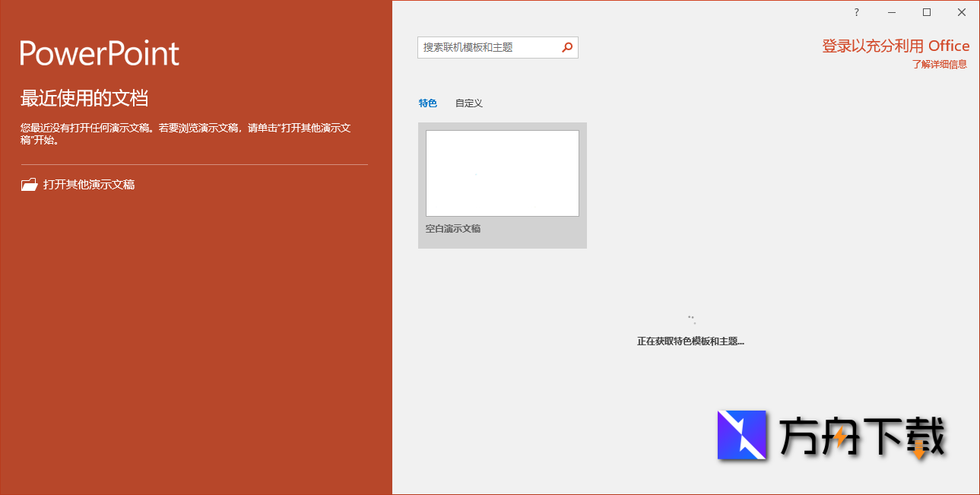Open 登录以充分利用 Office sign-in link
Viewport: 980px width, 495px height.
[x=895, y=45]
